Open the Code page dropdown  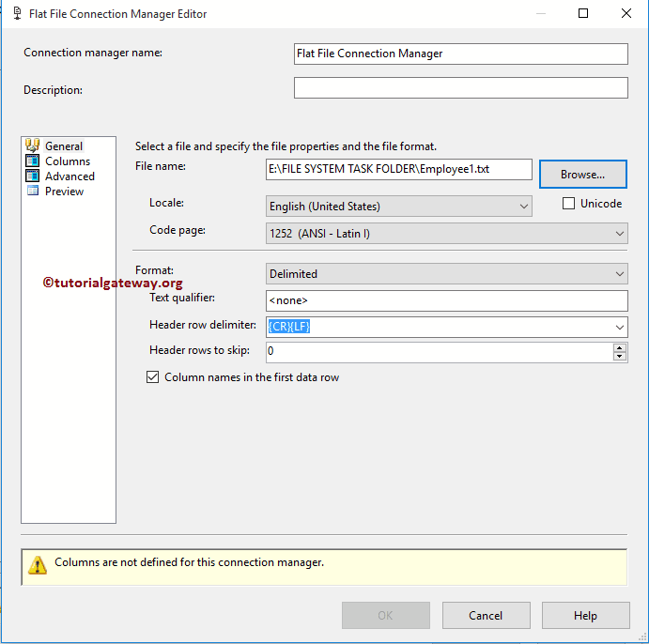point(619,233)
